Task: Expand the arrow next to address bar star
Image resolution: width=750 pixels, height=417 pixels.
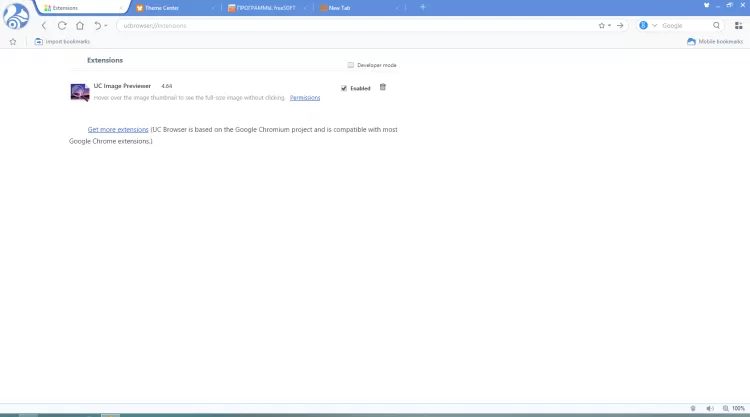Action: [609, 26]
